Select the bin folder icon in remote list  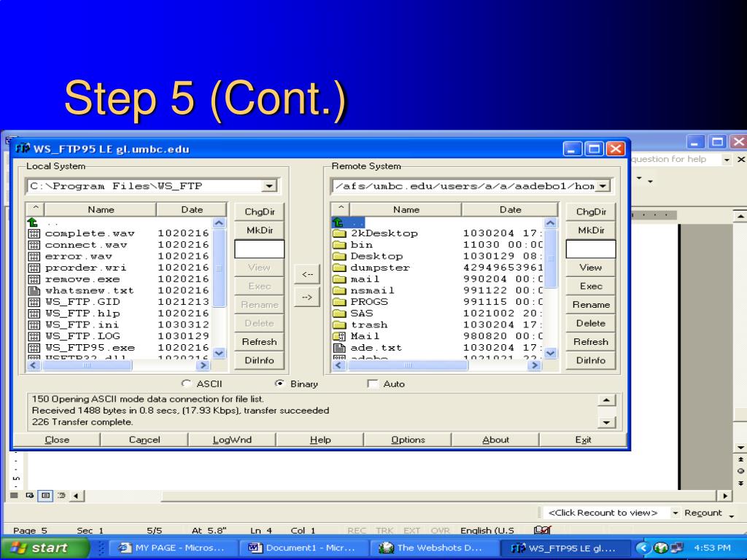coord(339,245)
